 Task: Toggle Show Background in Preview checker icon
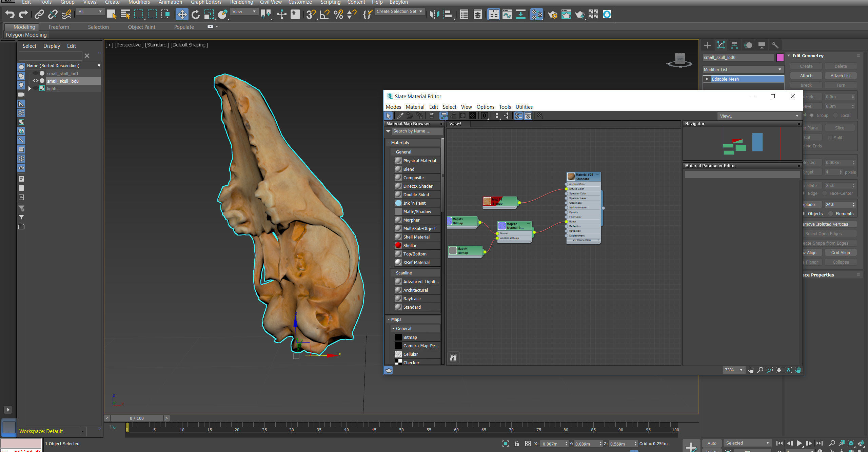[x=472, y=116]
